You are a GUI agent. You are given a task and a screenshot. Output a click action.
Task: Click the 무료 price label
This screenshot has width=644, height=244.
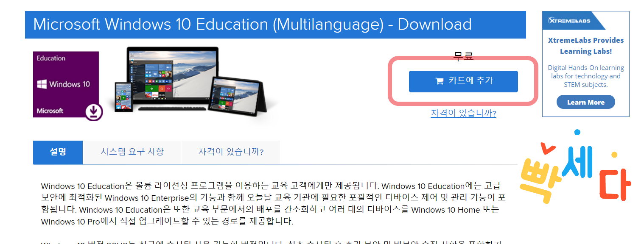[463, 56]
